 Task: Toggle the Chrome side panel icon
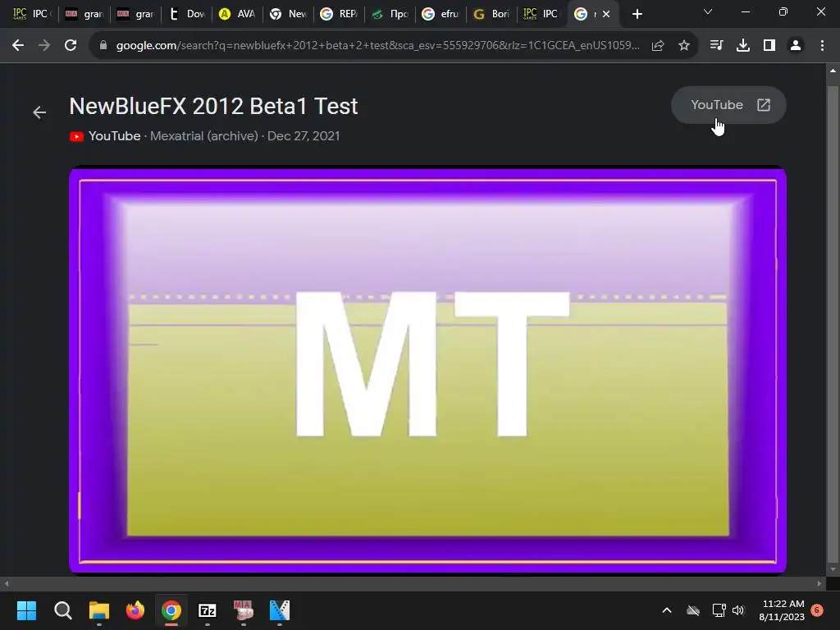point(769,46)
